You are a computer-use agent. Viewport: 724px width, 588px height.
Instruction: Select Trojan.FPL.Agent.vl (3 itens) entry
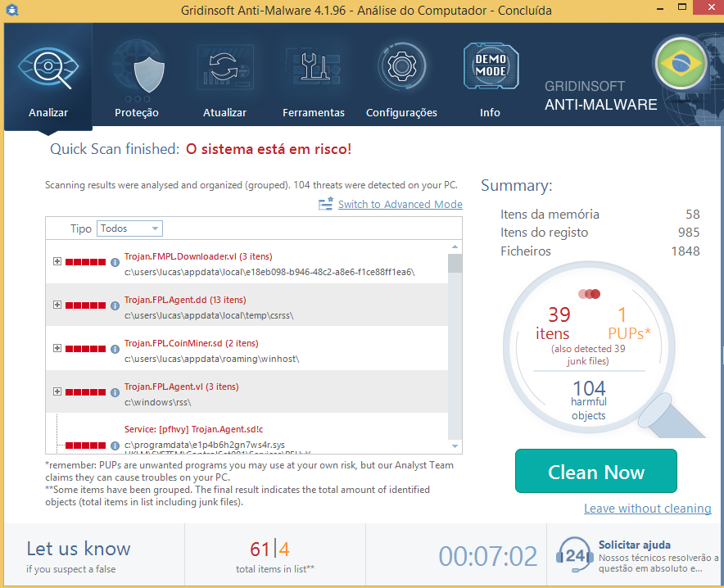(182, 387)
